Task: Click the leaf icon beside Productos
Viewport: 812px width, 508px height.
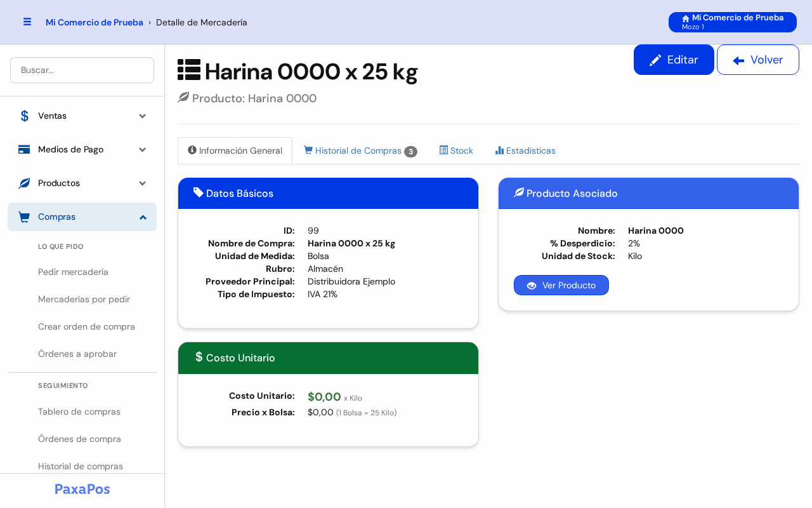Action: point(24,183)
